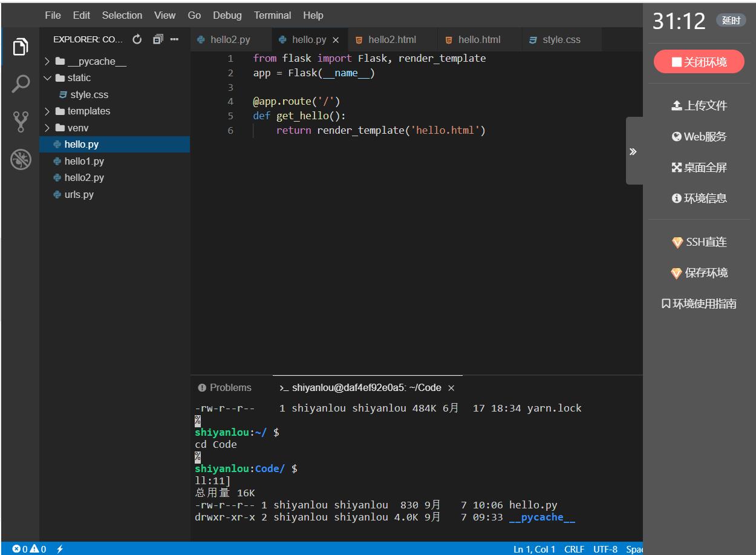Viewport: 756px width, 555px height.
Task: Close the hello.py editor tab
Action: [x=336, y=40]
